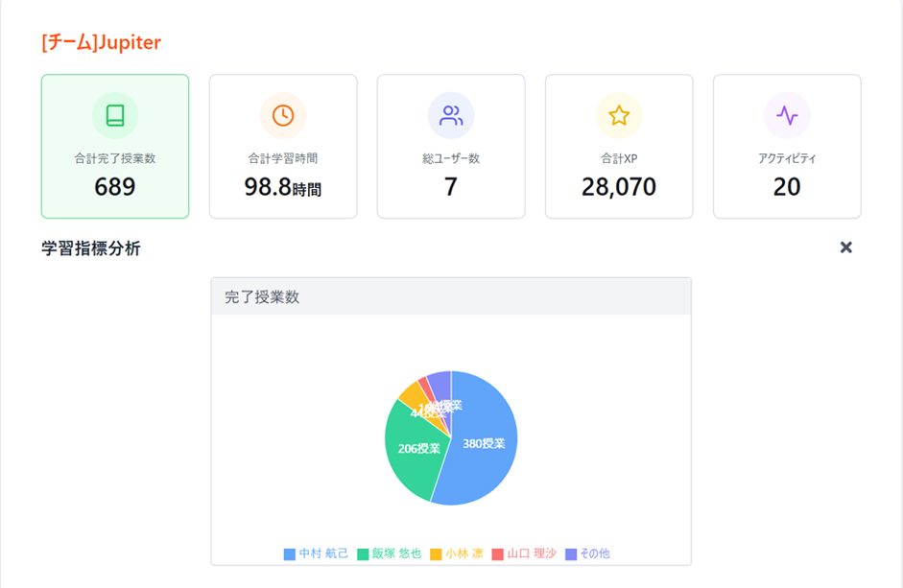Select the 合計完了授業数 card value 689
This screenshot has height=588, width=903.
tap(115, 187)
